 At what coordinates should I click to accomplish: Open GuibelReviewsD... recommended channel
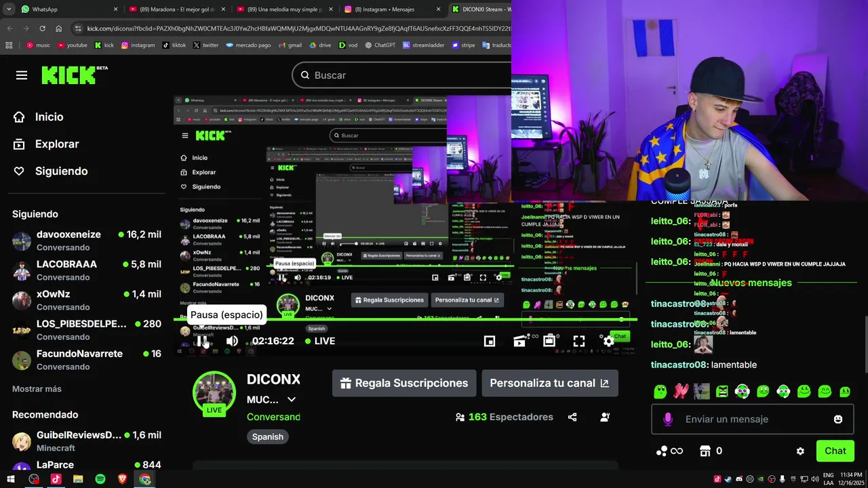(86, 441)
